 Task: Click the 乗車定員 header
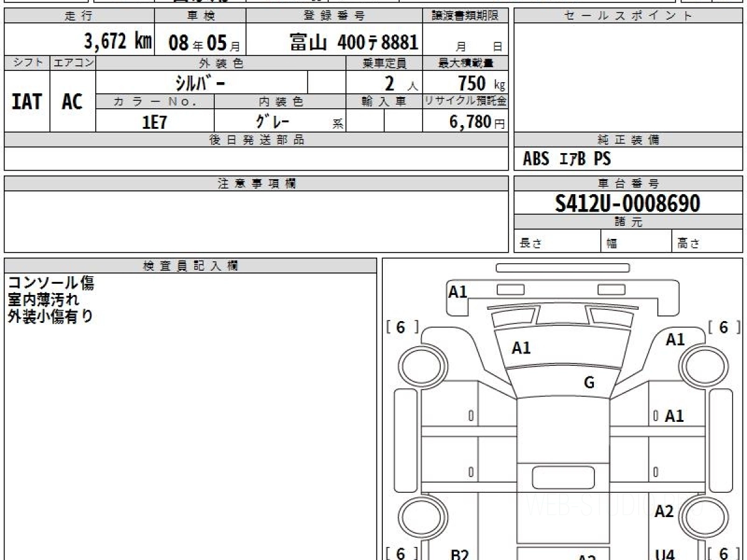pyautogui.click(x=384, y=63)
